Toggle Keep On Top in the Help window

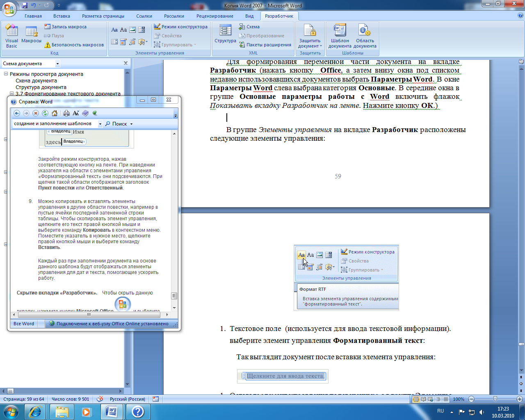point(95,113)
